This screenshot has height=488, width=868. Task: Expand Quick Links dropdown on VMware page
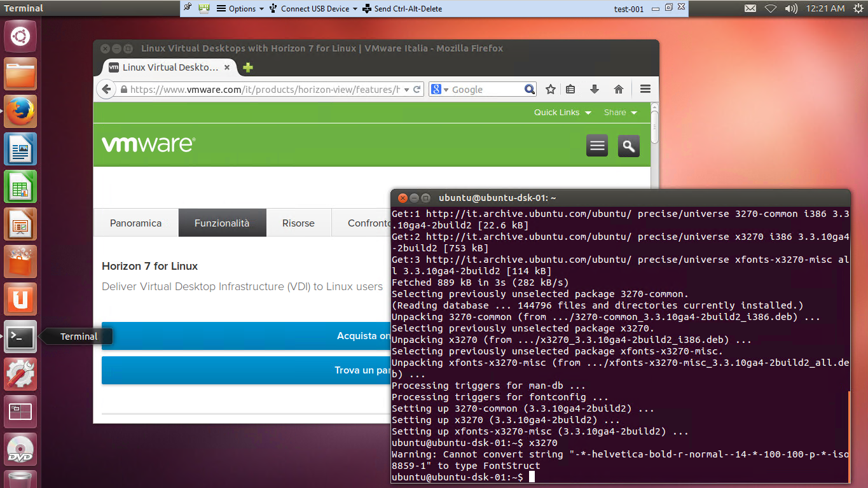563,113
